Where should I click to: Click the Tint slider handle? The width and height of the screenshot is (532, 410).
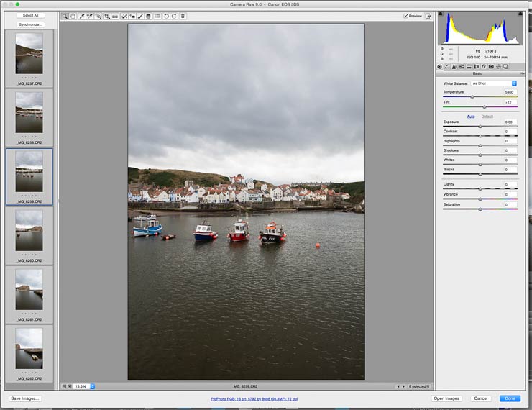(485, 107)
